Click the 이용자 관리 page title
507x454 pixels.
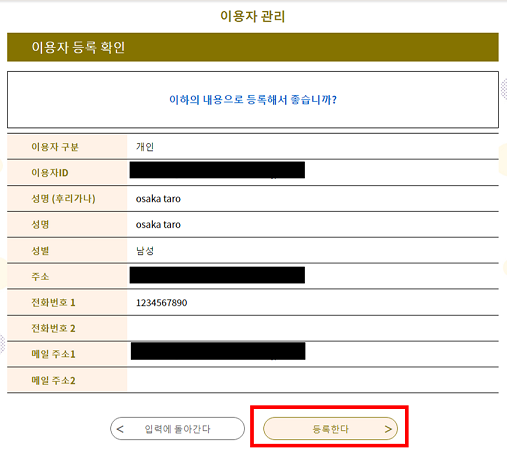(253, 16)
